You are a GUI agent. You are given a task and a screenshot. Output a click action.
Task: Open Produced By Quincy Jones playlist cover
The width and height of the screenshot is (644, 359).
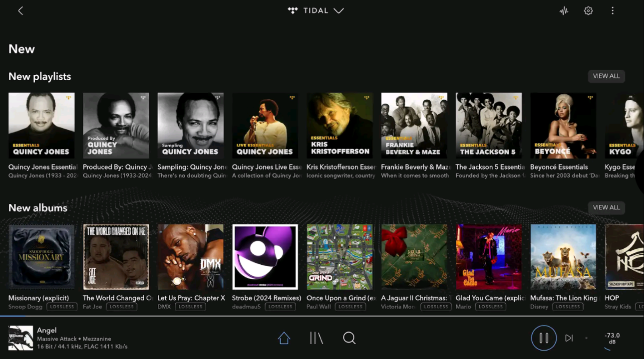pyautogui.click(x=116, y=126)
